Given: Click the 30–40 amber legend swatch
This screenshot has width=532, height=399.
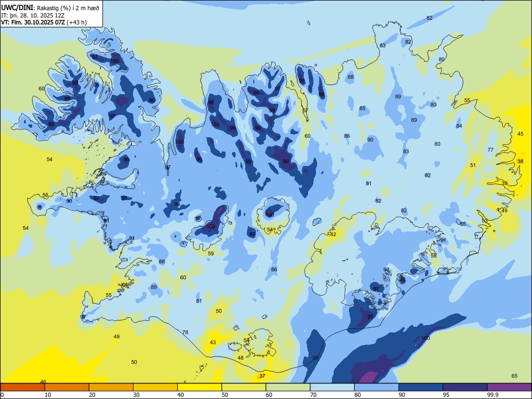Looking at the screenshot, I should pos(155,387).
